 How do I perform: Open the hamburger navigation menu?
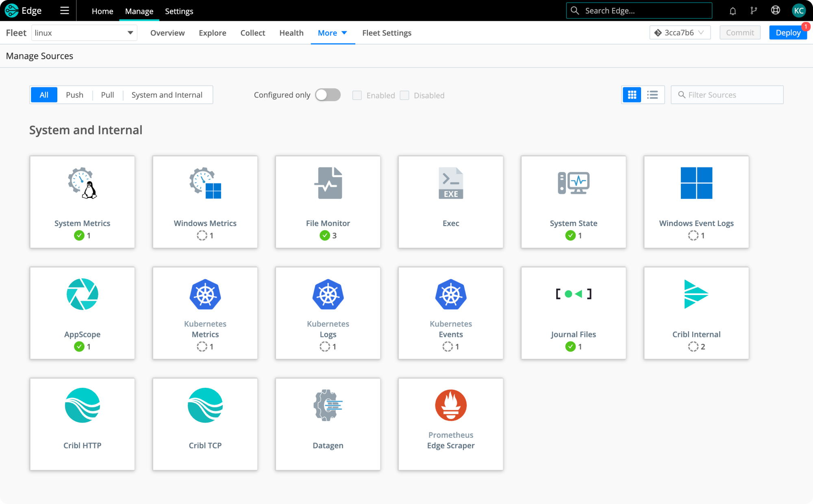[x=64, y=11]
